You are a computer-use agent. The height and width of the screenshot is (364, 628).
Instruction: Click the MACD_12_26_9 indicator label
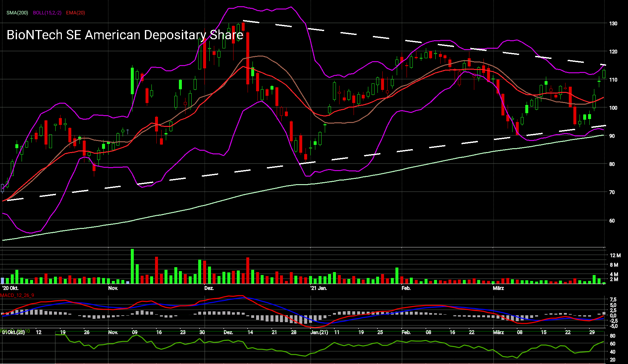point(17,295)
